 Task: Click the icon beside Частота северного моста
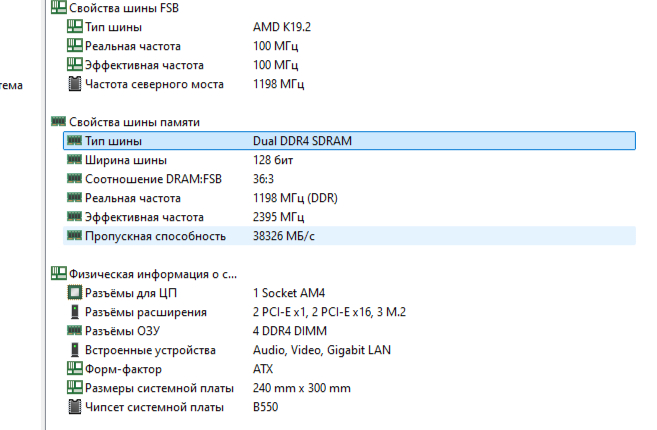coord(74,84)
